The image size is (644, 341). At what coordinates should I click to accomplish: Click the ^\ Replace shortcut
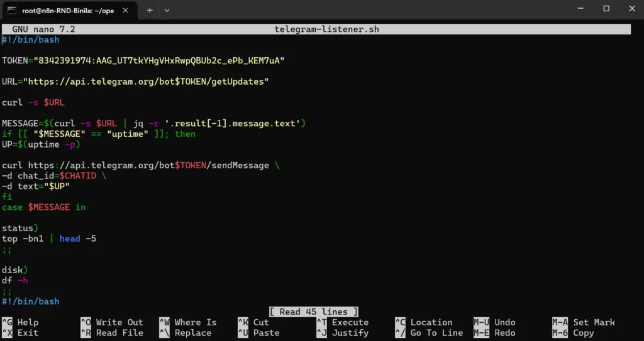186,333
